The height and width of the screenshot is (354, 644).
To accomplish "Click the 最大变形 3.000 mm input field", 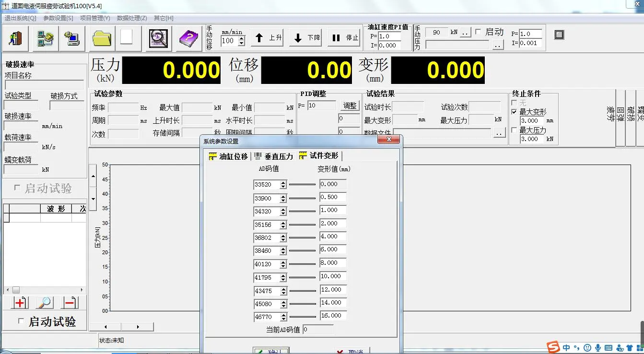I will coord(532,121).
